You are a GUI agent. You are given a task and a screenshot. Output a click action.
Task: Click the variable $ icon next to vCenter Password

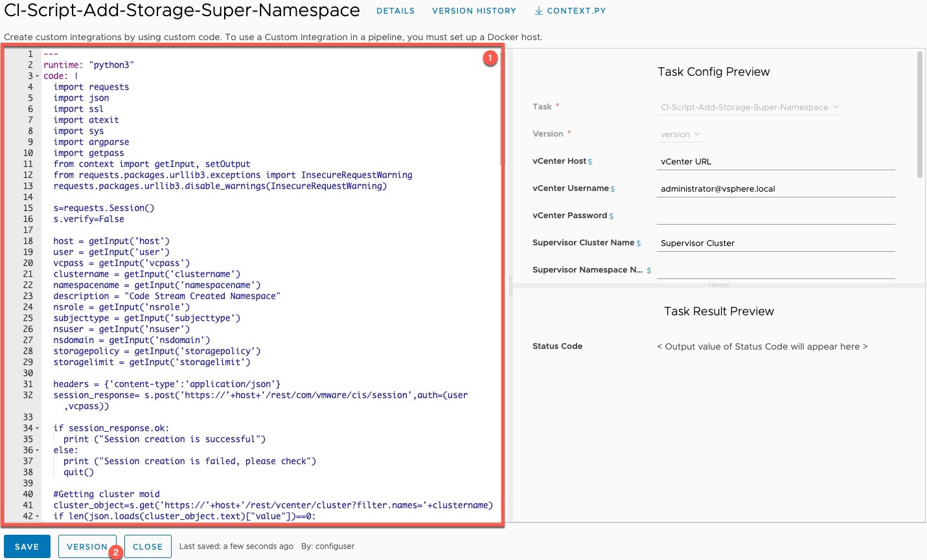tap(612, 216)
